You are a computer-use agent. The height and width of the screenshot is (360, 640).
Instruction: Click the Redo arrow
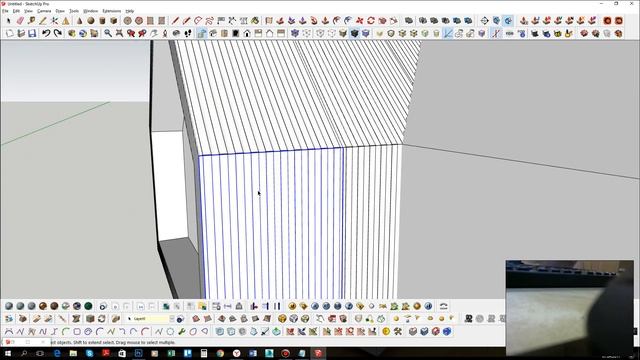(58, 33)
